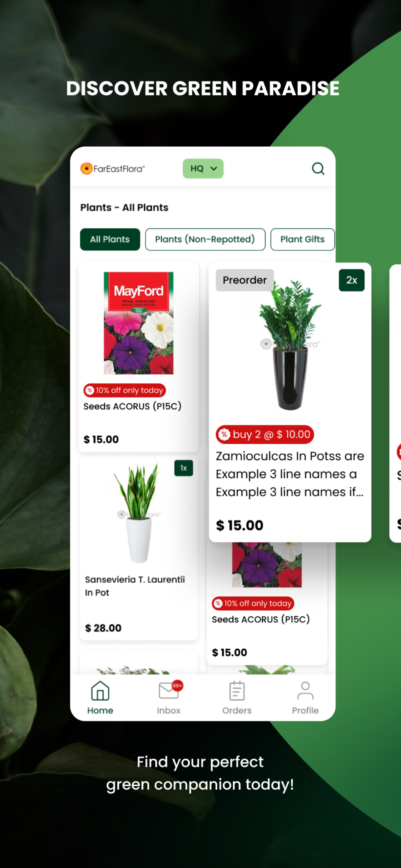Image resolution: width=401 pixels, height=868 pixels.
Task: Tap the 1x quantity badge on Sansevieria
Action: pos(184,468)
